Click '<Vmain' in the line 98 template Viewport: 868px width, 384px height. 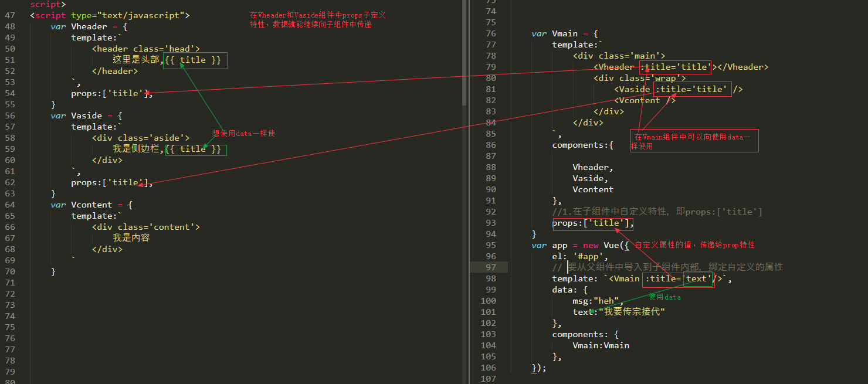coord(625,278)
